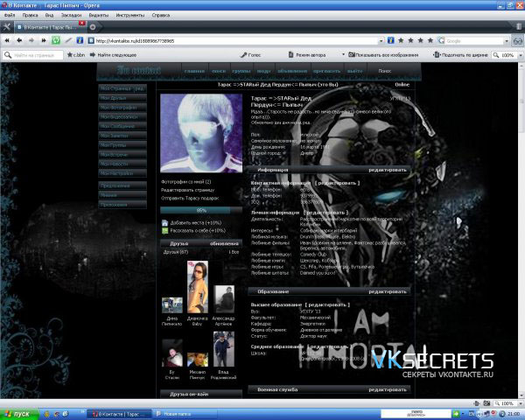525x420 pixels.
Task: Open the Вид menu
Action: 49,15
